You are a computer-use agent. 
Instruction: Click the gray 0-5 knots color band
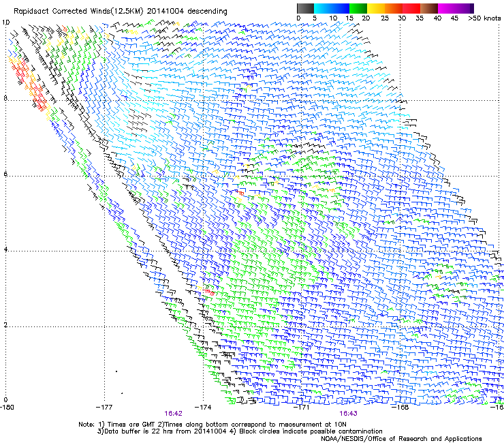305,8
